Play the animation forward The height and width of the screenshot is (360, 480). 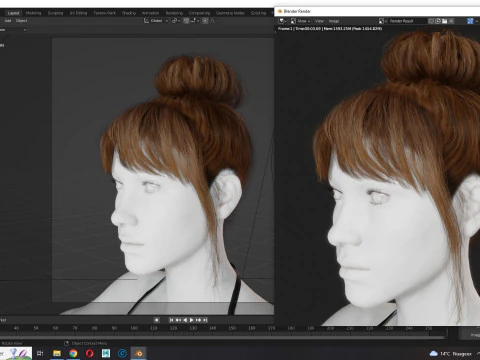pyautogui.click(x=192, y=320)
